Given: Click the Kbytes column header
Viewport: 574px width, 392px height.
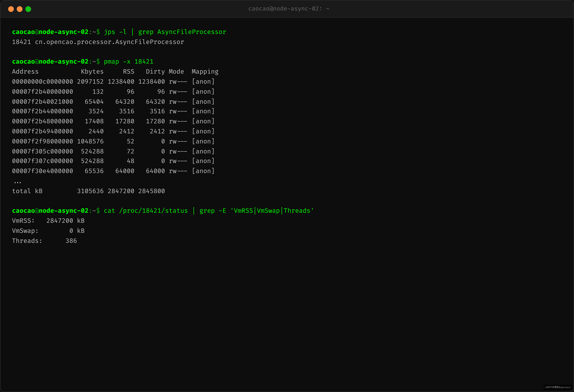Looking at the screenshot, I should coord(92,72).
